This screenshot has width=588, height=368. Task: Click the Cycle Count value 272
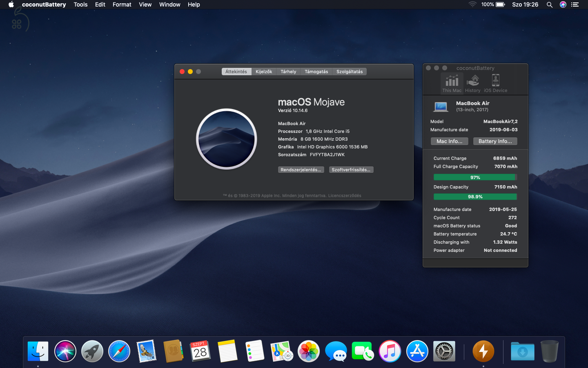coord(512,218)
